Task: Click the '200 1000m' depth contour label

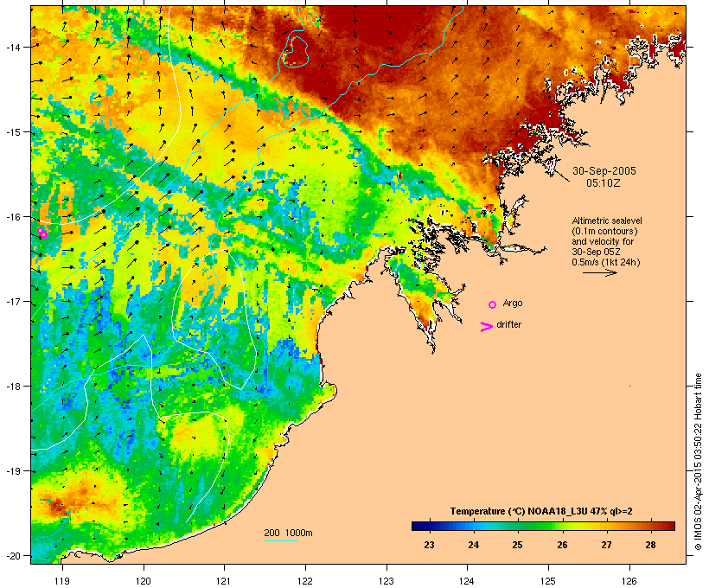Action: click(288, 533)
